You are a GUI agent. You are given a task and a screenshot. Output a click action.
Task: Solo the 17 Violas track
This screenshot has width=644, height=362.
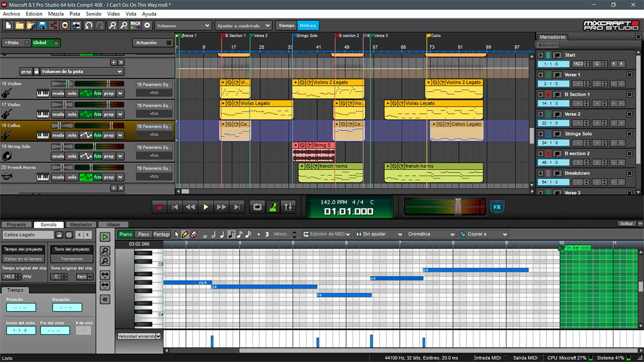tap(72, 114)
